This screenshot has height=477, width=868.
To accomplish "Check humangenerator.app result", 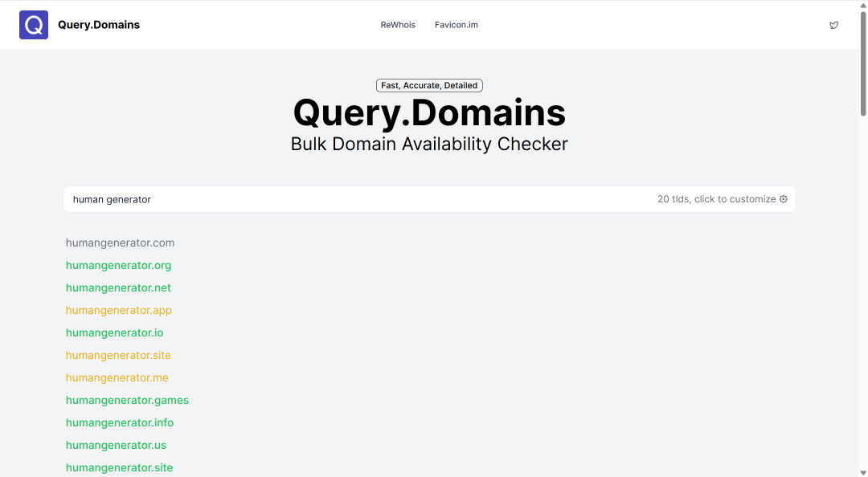I will point(119,311).
